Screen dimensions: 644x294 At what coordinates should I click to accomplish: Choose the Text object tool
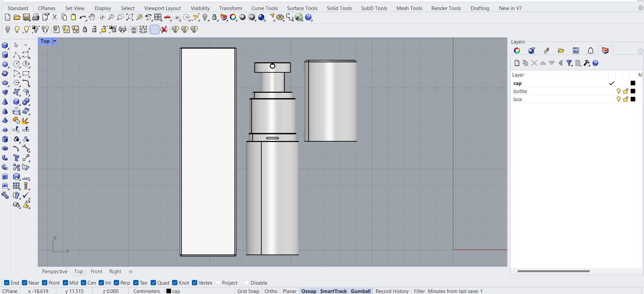(x=16, y=158)
